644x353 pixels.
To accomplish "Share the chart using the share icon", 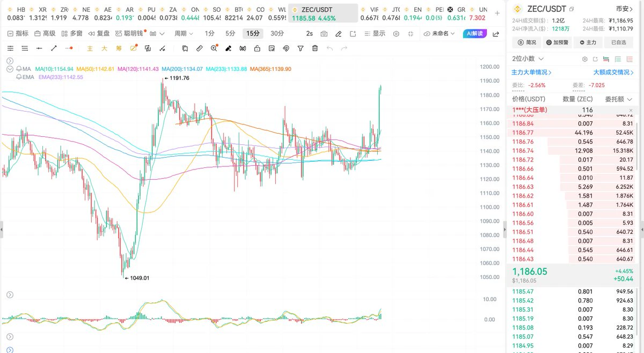I will (x=495, y=34).
